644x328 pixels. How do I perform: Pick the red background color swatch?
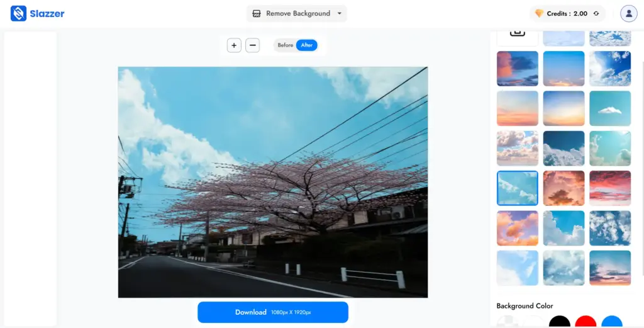586,322
